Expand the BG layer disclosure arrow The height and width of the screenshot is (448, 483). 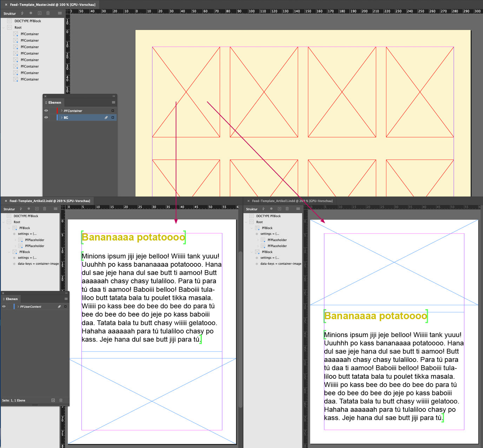(62, 118)
